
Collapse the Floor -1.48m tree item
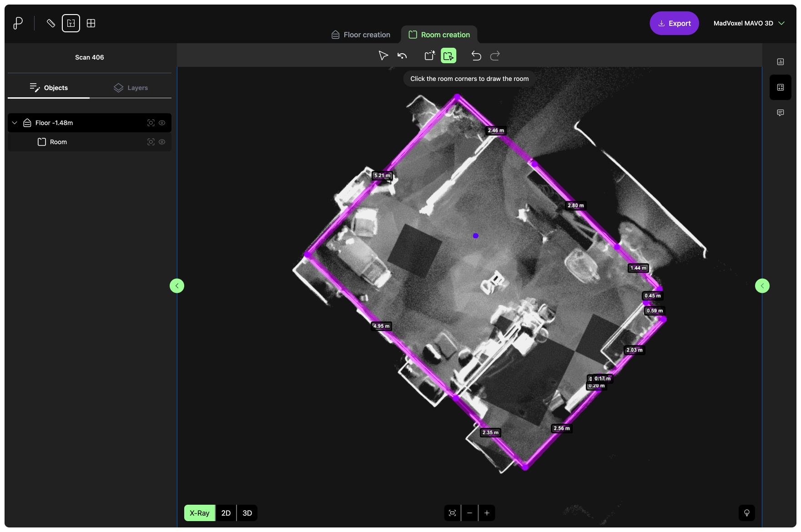tap(15, 123)
